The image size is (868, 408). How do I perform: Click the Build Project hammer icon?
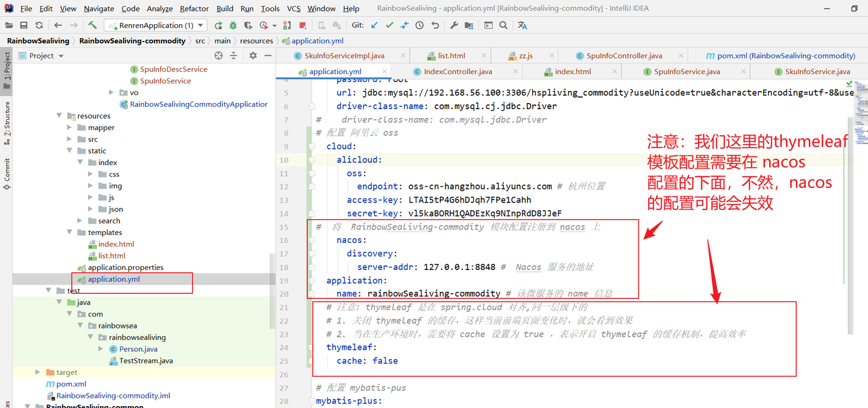click(x=92, y=25)
